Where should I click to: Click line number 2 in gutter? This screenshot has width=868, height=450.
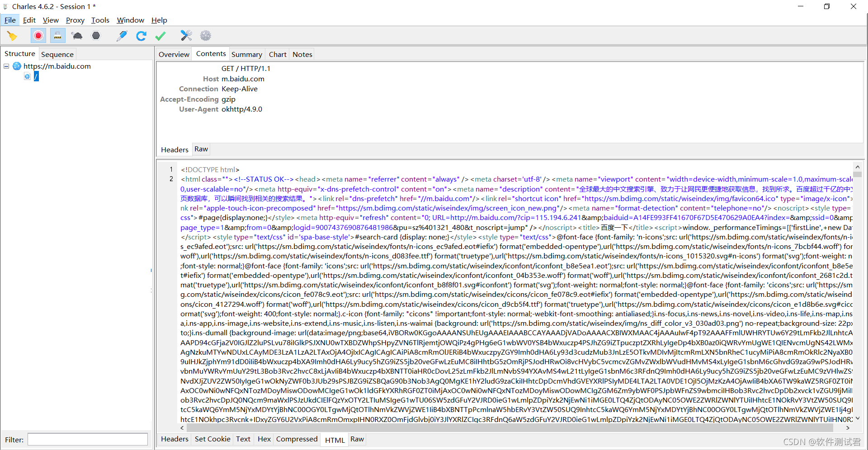pyautogui.click(x=171, y=179)
